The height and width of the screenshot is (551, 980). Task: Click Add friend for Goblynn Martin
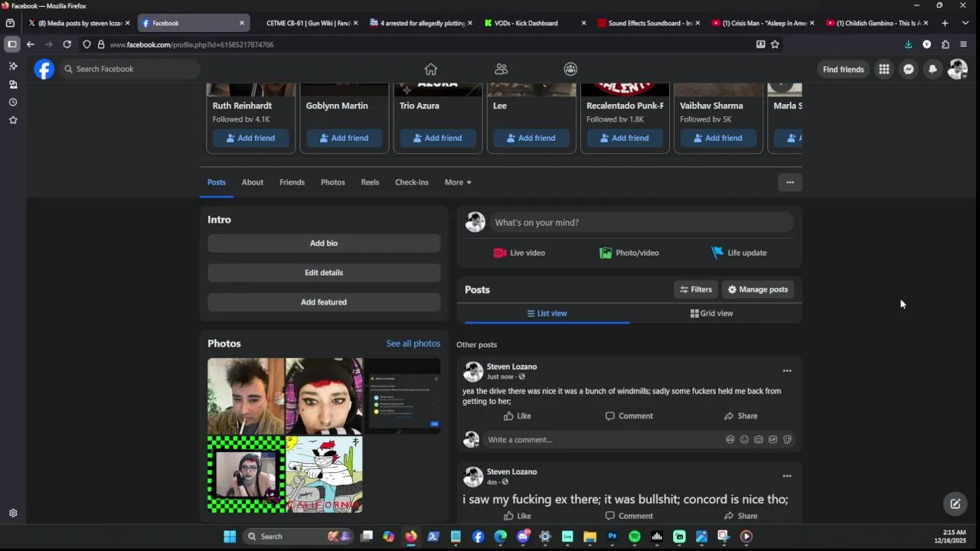click(x=344, y=138)
